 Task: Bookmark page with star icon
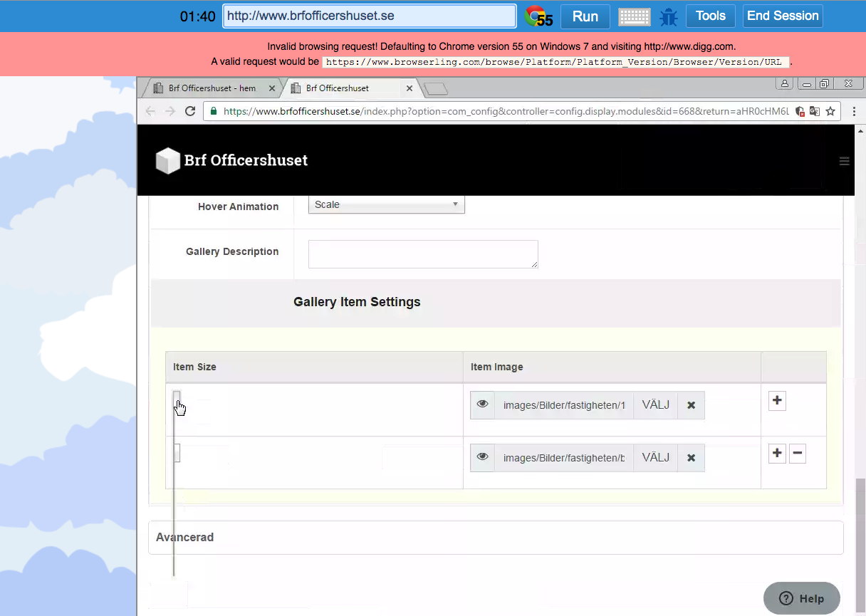pyautogui.click(x=830, y=111)
